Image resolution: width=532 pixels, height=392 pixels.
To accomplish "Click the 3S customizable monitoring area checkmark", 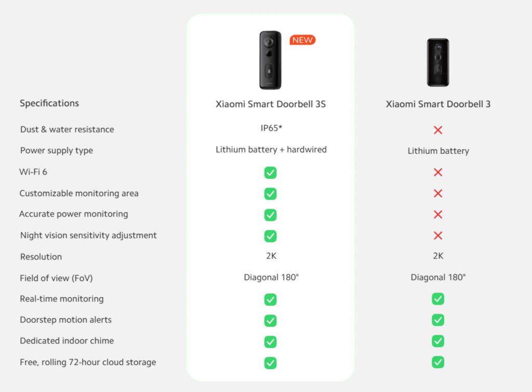I will (x=270, y=194).
